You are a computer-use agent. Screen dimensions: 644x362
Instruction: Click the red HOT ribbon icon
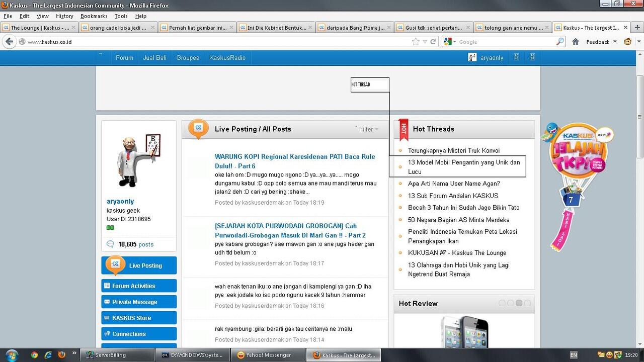tap(404, 130)
